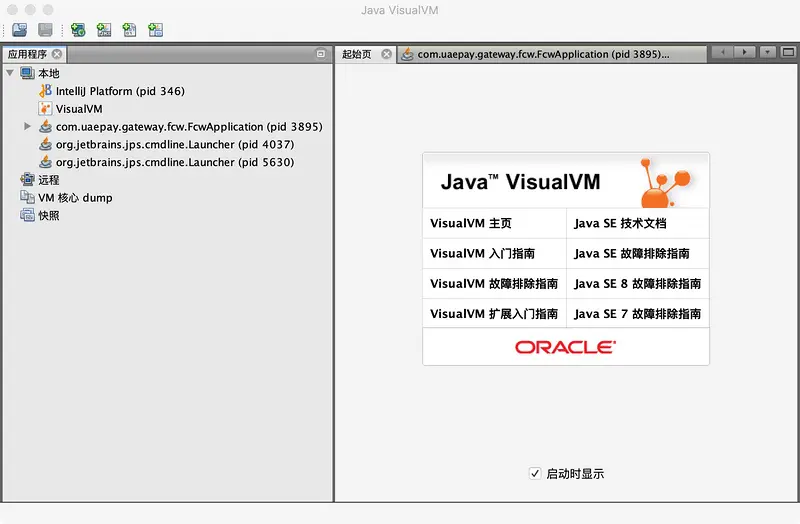Click the Add Application Snapshot toolbar icon
Image resolution: width=800 pixels, height=524 pixels.
point(156,30)
